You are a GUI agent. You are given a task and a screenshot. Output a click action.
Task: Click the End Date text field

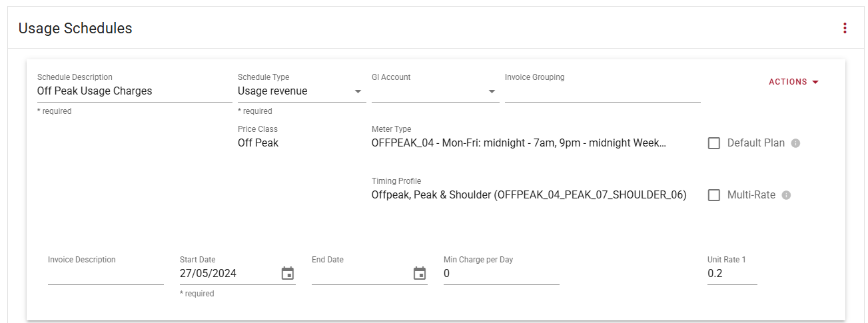tap(360, 274)
